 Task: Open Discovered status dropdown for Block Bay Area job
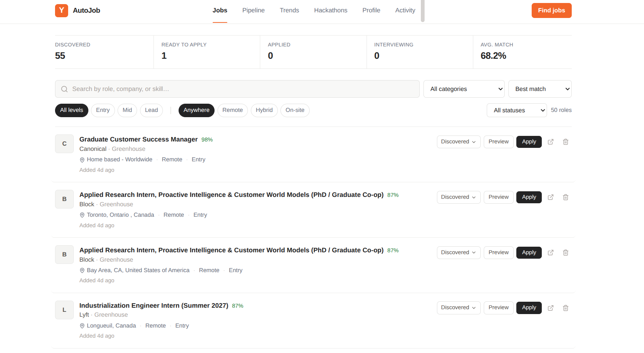(459, 253)
